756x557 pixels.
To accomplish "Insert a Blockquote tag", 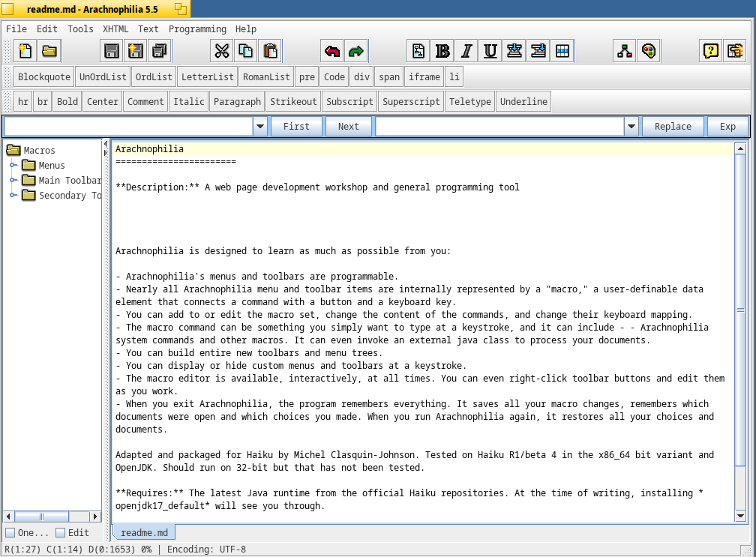I will pyautogui.click(x=43, y=77).
